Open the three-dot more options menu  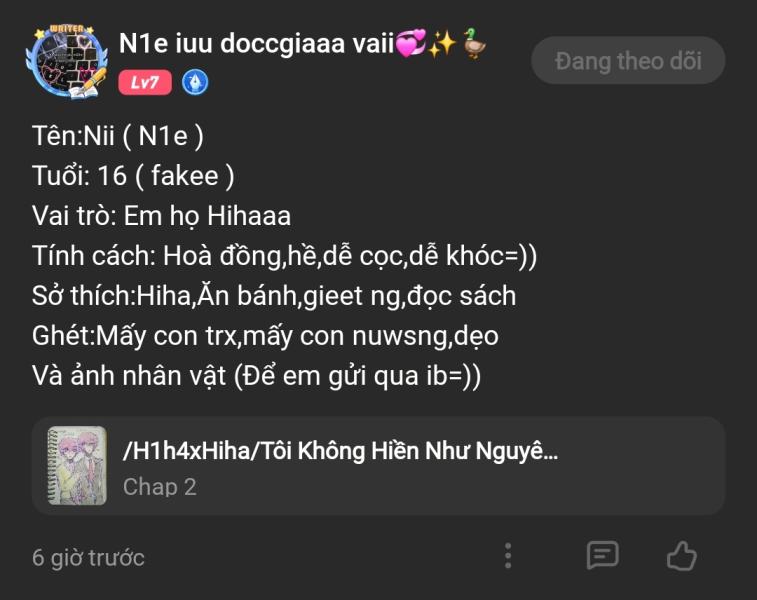[507, 556]
